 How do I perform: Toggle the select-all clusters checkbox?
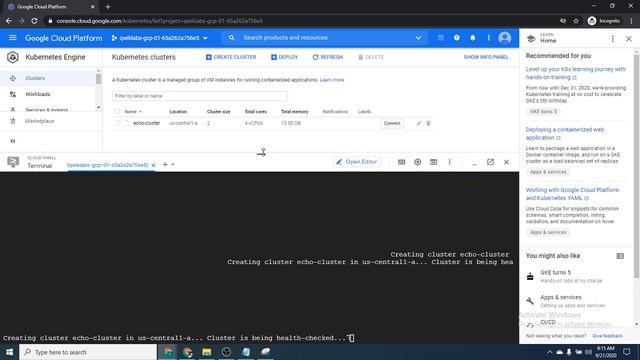click(118, 111)
